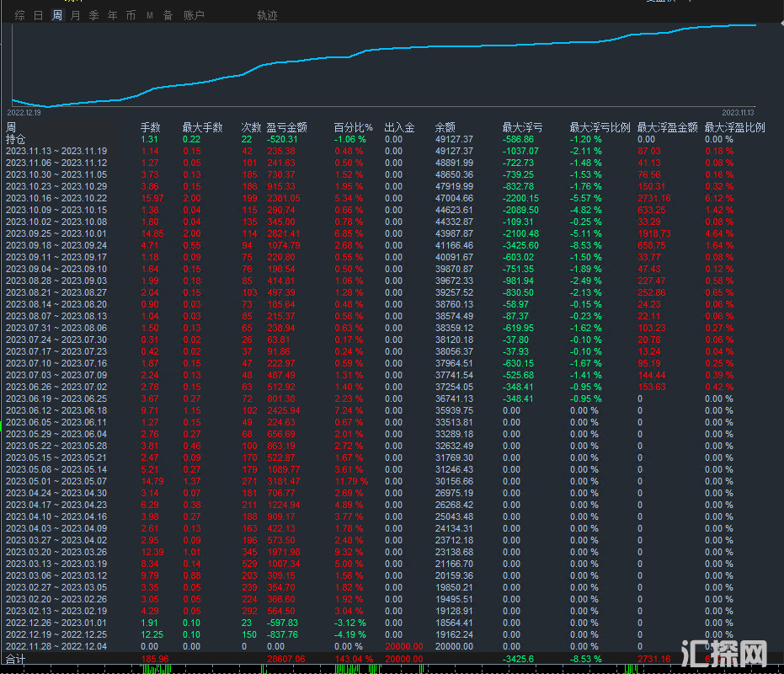Open the 年 yearly tab
The height and width of the screenshot is (674, 784).
tap(112, 15)
